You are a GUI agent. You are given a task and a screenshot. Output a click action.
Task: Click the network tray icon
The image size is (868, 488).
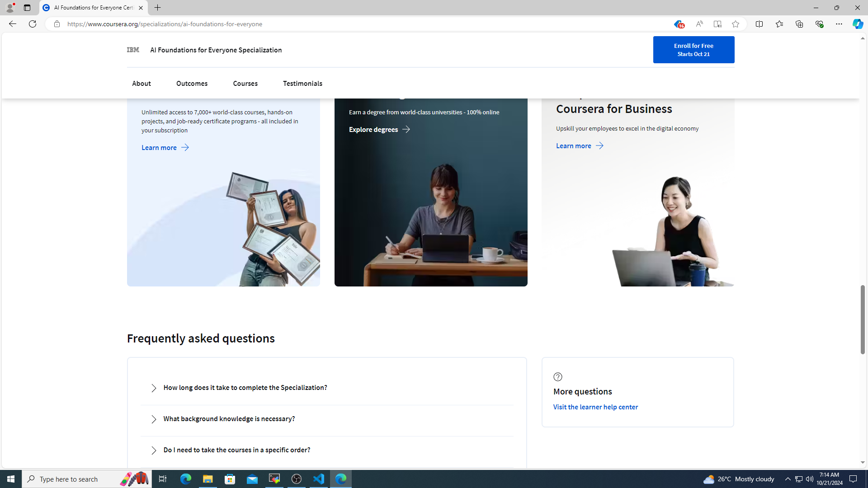pyautogui.click(x=799, y=479)
